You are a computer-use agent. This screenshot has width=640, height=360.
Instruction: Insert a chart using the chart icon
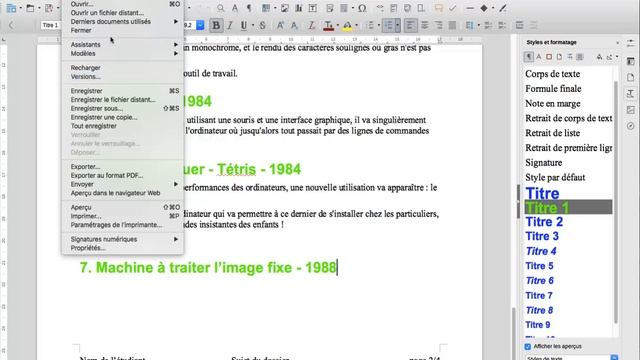click(298, 8)
